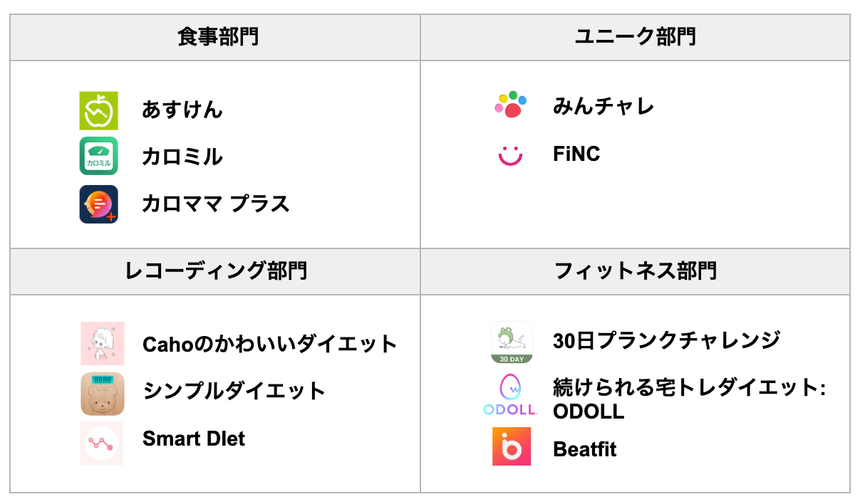Screen dimensions: 865x504
Task: Click the あすけん green apple icon
Action: (98, 110)
